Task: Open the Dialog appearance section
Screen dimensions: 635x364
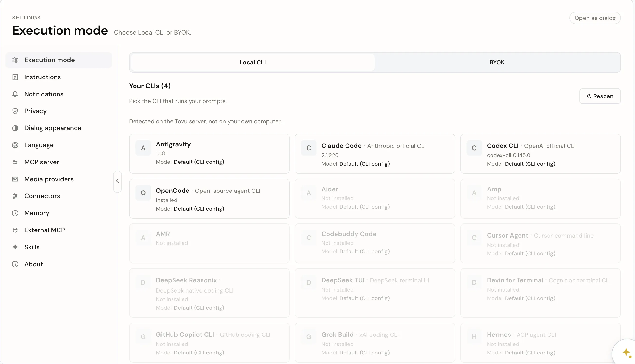Action: [59, 128]
